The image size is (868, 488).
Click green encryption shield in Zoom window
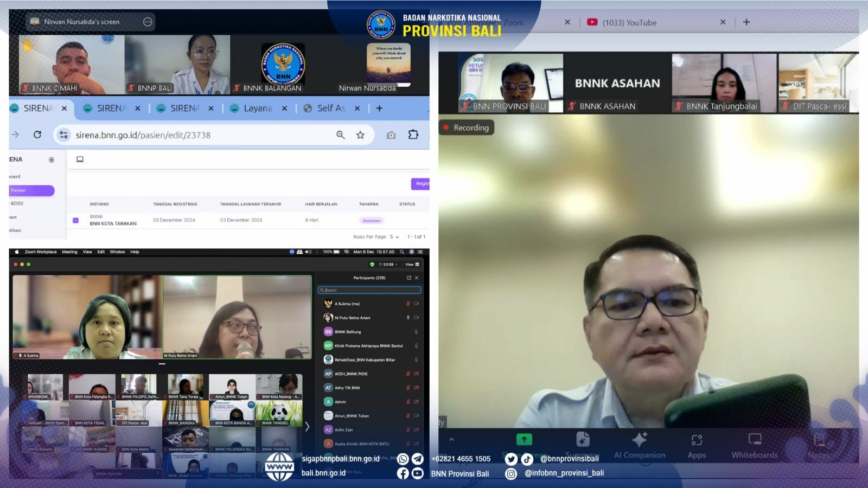[x=372, y=265]
